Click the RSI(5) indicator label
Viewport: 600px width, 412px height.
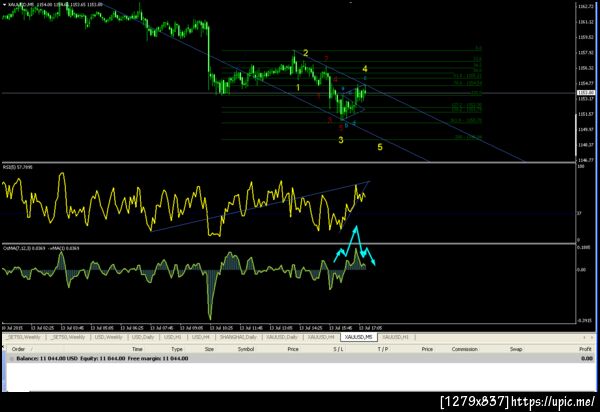(18, 167)
